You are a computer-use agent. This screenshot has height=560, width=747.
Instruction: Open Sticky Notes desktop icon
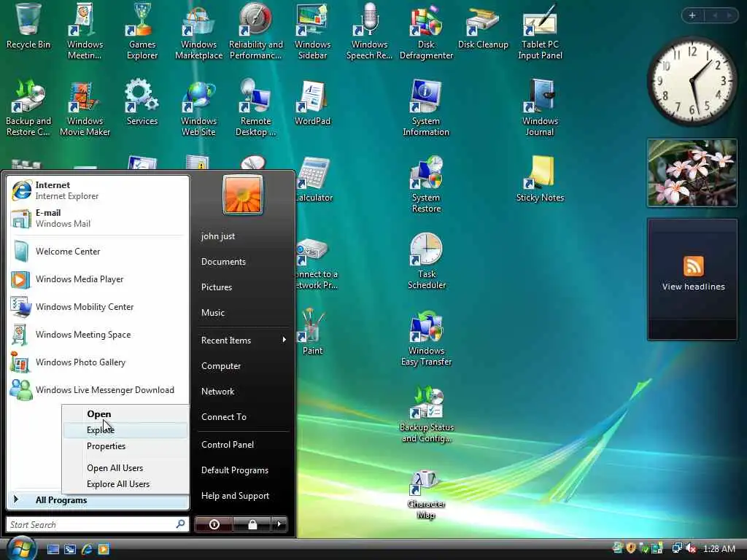tap(540, 179)
